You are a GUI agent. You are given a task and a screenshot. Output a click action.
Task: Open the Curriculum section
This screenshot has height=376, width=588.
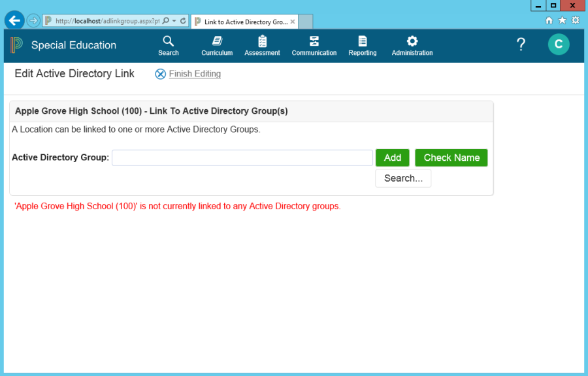point(217,45)
